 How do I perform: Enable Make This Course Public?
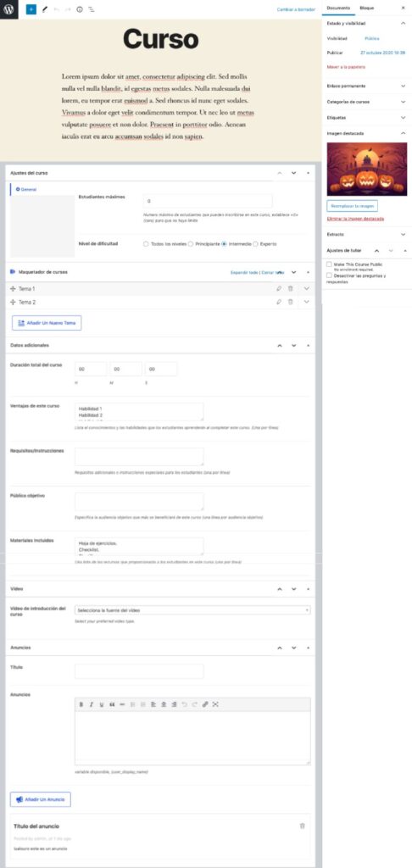click(330, 264)
